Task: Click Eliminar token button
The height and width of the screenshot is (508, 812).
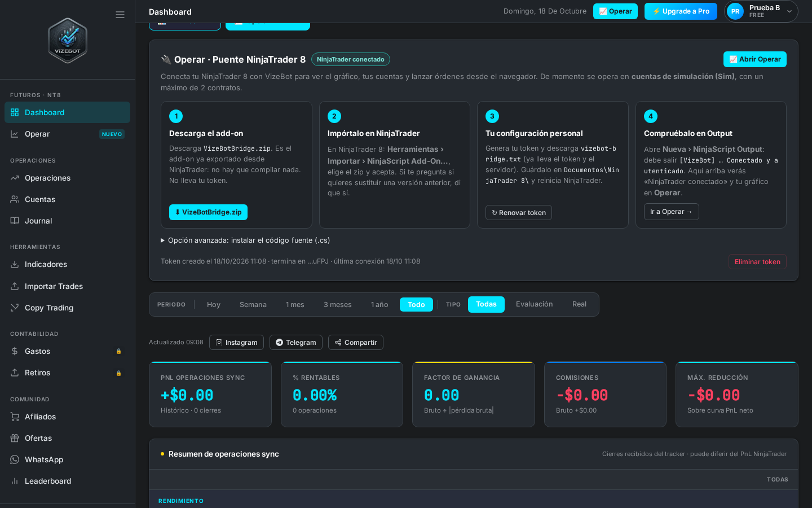Action: tap(757, 262)
